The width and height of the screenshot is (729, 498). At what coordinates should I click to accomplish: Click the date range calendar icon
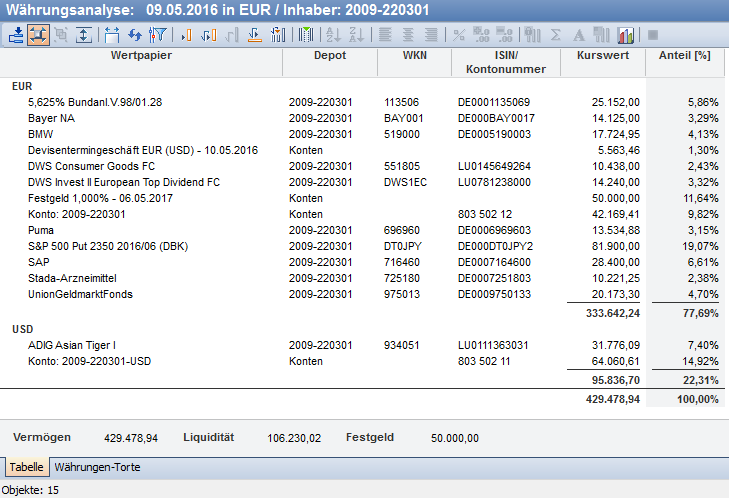[x=112, y=34]
